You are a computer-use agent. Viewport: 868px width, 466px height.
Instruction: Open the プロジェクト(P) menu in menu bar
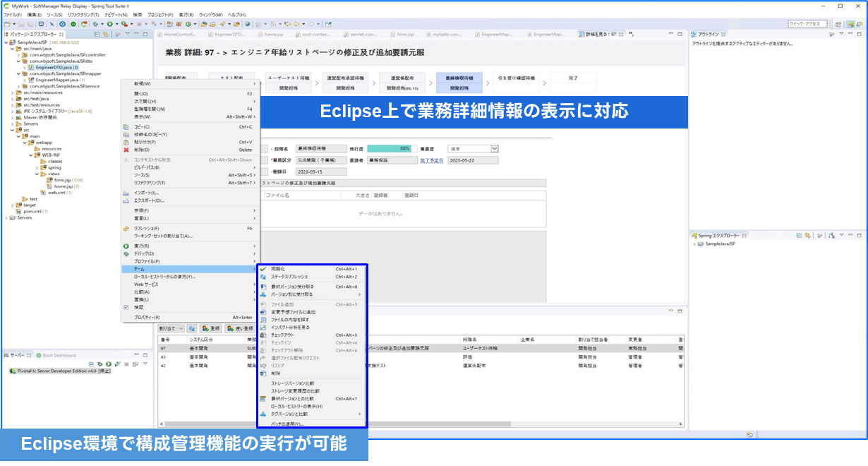coord(160,14)
